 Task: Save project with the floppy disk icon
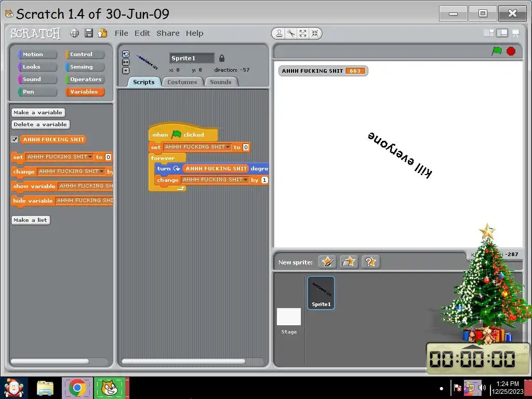point(88,33)
